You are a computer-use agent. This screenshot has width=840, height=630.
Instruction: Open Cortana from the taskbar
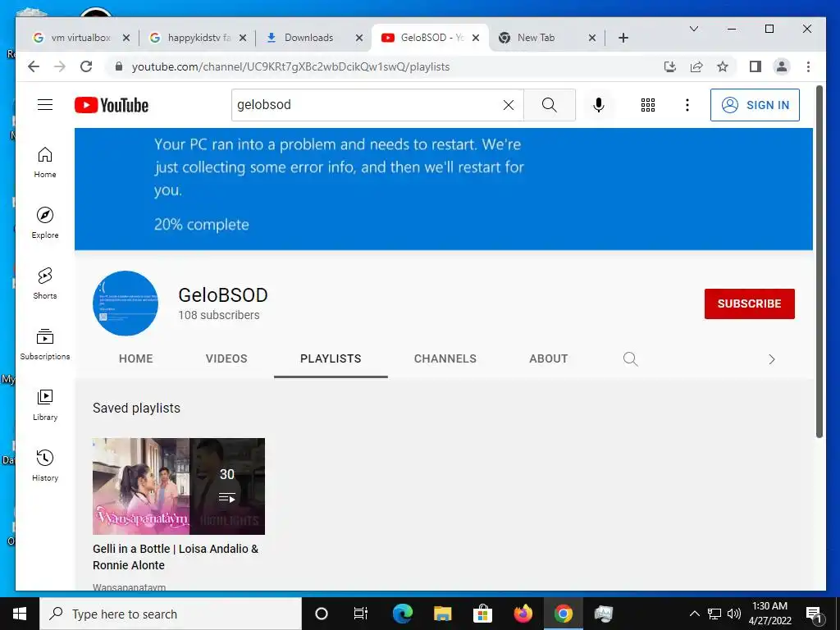[x=322, y=614]
